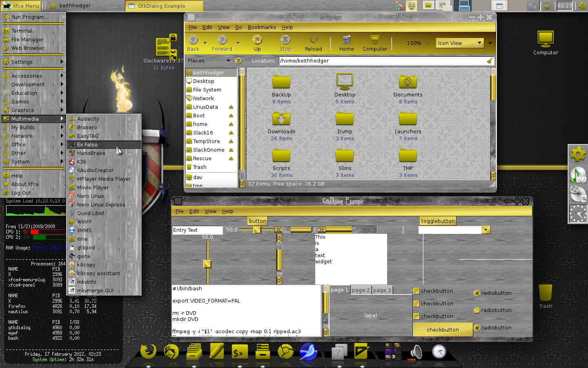Switch to the page 2 tab
The image size is (588, 368).
[361, 290]
